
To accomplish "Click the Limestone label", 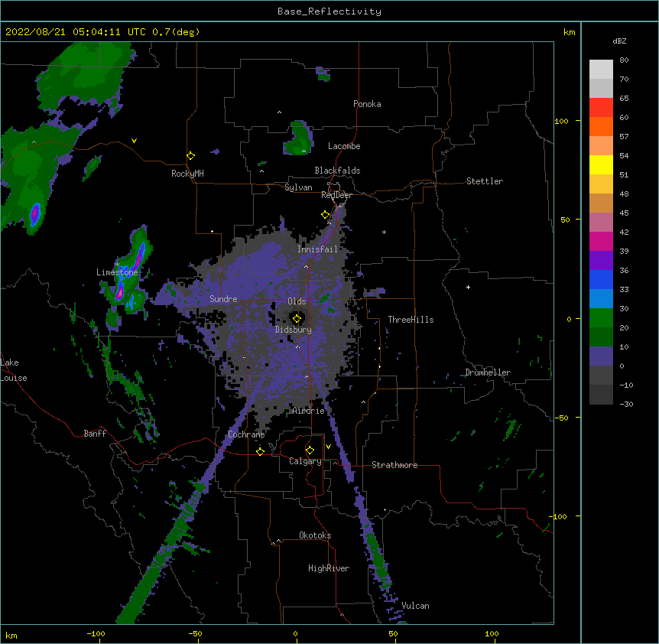I will (x=117, y=272).
